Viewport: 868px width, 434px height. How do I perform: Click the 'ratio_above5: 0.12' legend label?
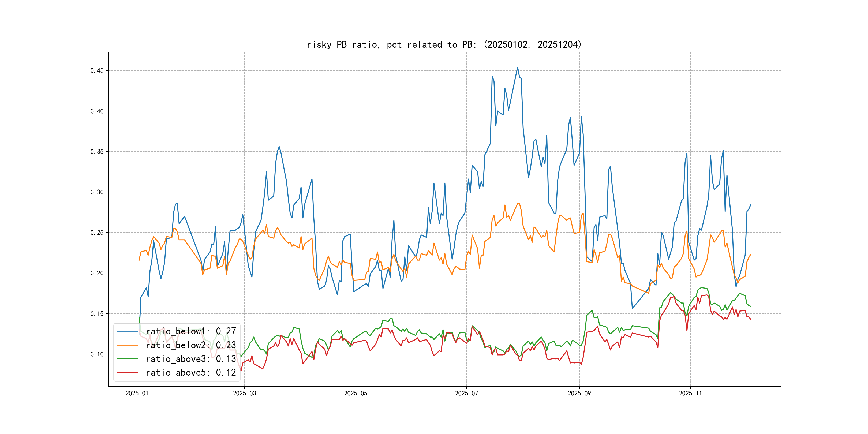[x=191, y=372]
